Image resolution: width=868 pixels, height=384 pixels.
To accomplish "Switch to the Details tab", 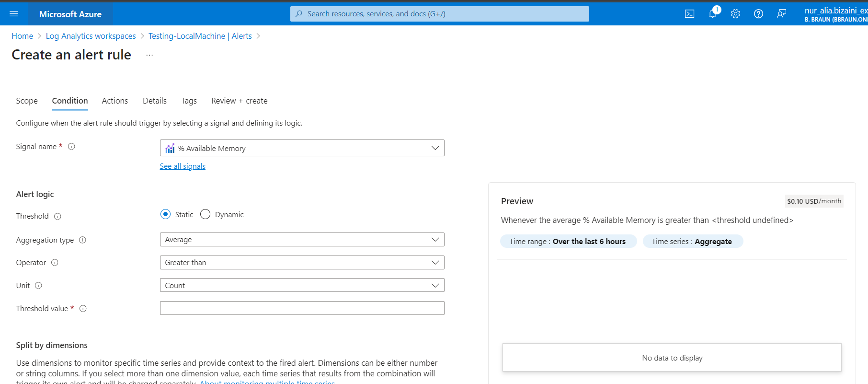I will point(155,101).
